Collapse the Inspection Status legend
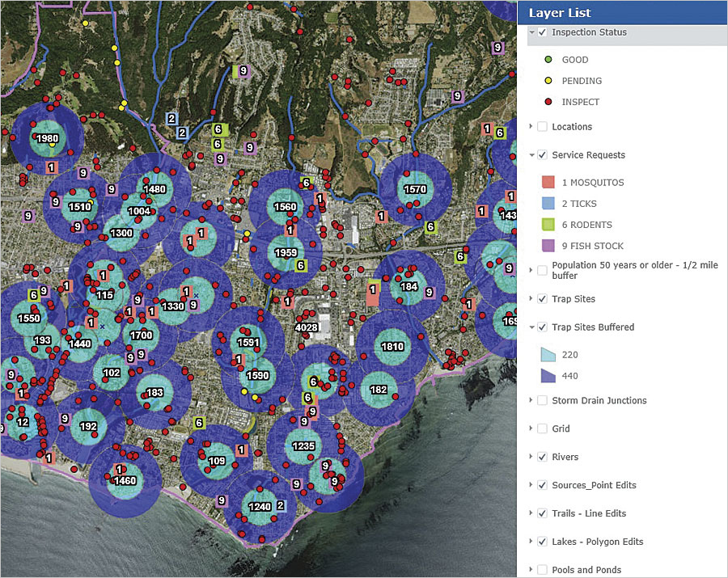 (531, 32)
